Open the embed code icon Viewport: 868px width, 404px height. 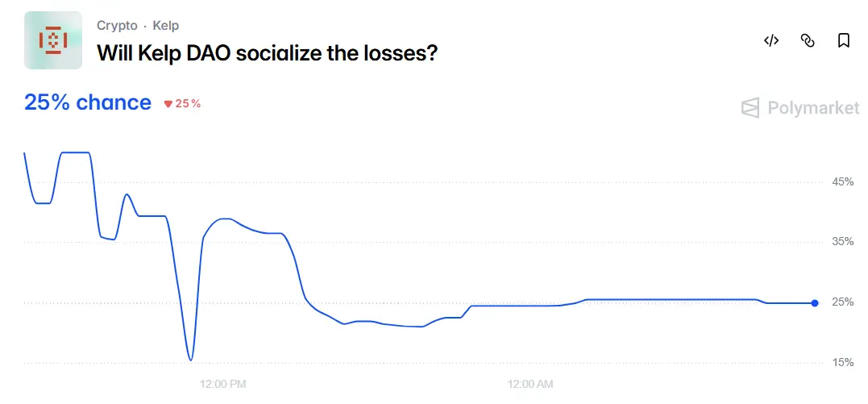pyautogui.click(x=771, y=41)
